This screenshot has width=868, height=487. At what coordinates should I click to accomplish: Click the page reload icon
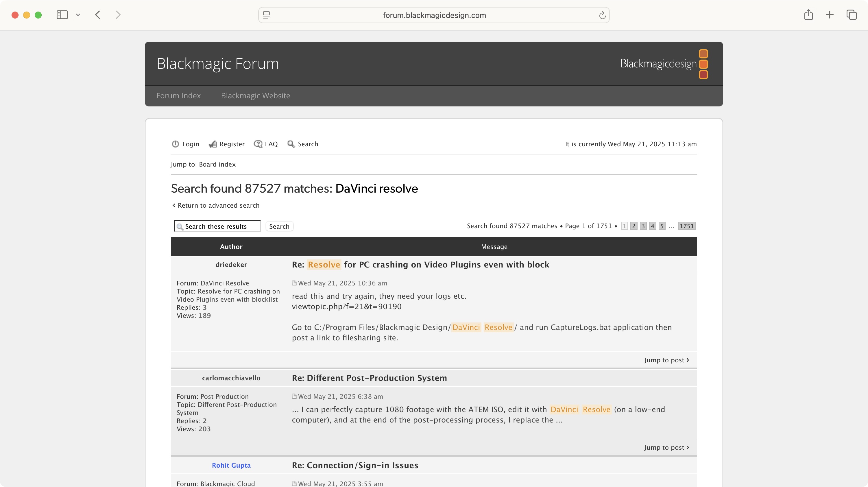click(602, 15)
